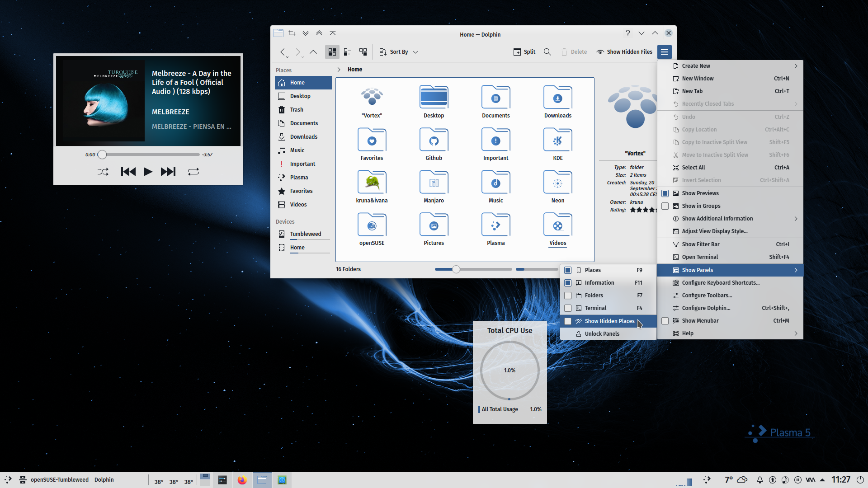Image resolution: width=868 pixels, height=488 pixels.
Task: Click the clock showing 11:27
Action: click(841, 480)
